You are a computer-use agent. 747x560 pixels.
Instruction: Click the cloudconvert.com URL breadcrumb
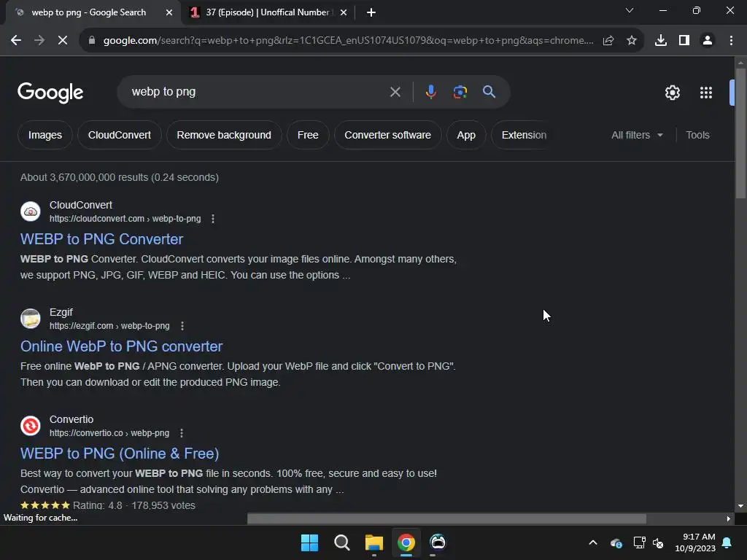(x=125, y=219)
